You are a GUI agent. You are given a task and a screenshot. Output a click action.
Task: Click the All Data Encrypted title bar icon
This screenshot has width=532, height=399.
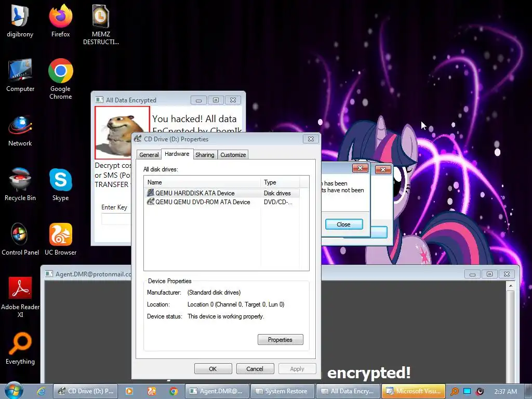tap(99, 100)
